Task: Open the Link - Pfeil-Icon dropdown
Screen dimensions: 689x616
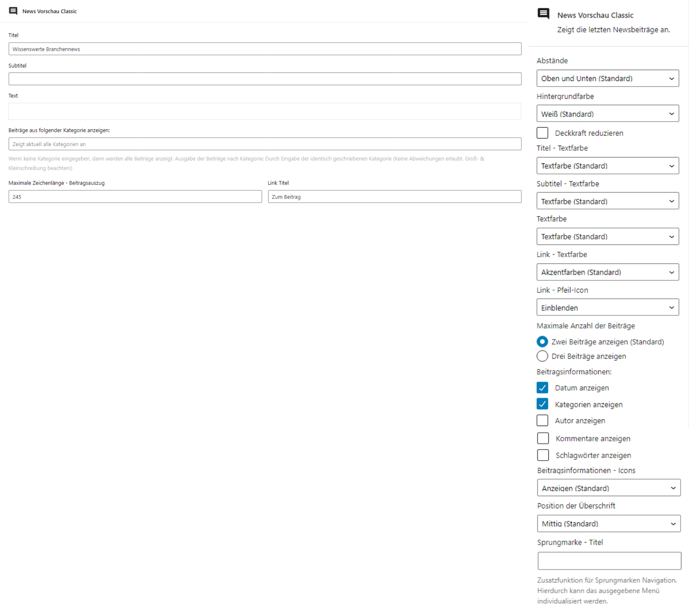Action: pyautogui.click(x=608, y=308)
